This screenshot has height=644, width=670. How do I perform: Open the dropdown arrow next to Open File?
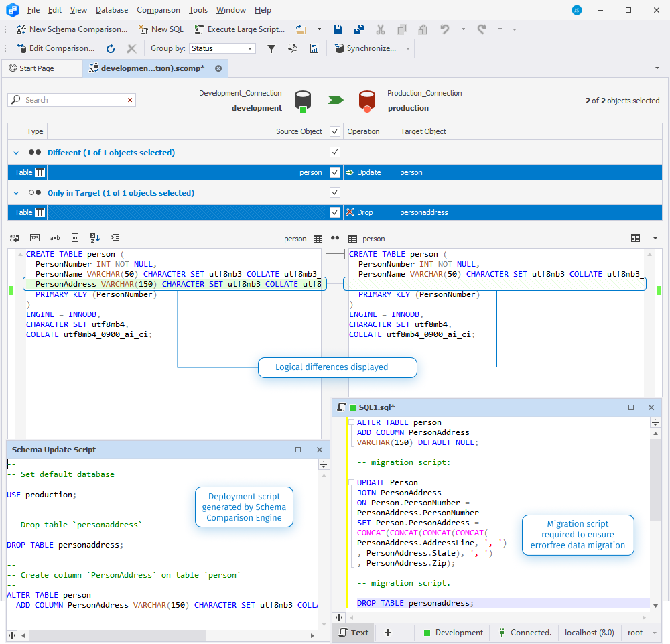[x=319, y=29]
